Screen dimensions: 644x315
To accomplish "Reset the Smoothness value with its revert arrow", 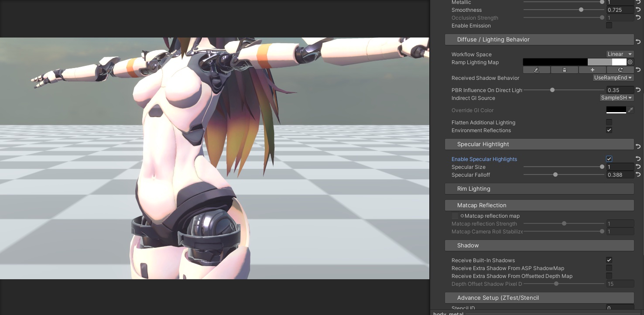I will click(x=638, y=10).
